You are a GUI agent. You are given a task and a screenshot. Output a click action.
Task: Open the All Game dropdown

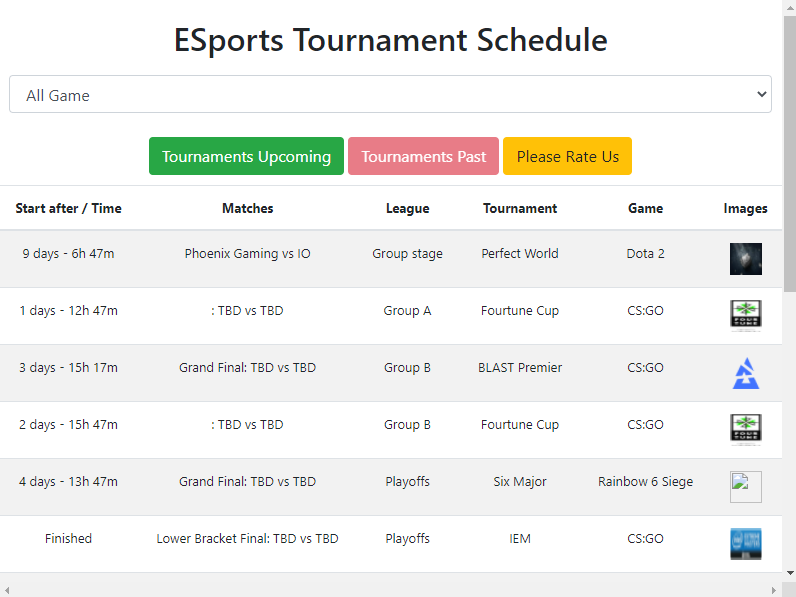(x=390, y=95)
